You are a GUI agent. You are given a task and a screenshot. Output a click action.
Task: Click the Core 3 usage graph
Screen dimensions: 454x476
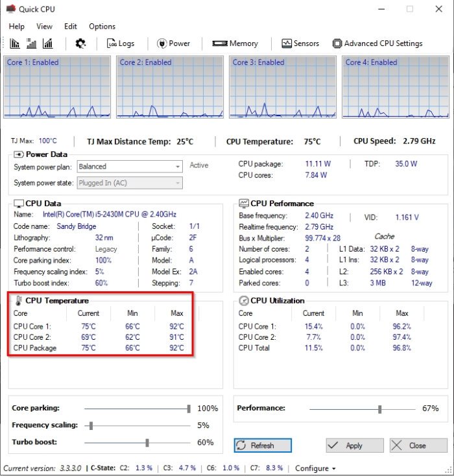283,87
